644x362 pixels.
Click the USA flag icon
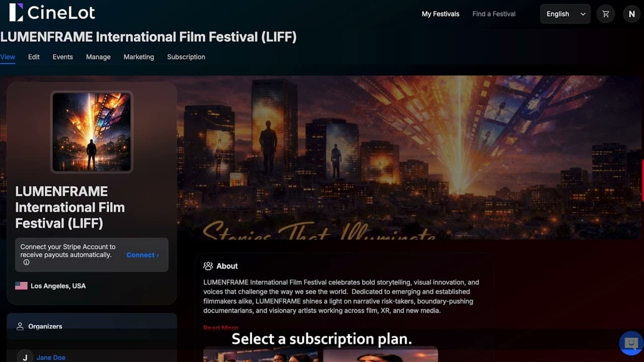pyautogui.click(x=21, y=286)
